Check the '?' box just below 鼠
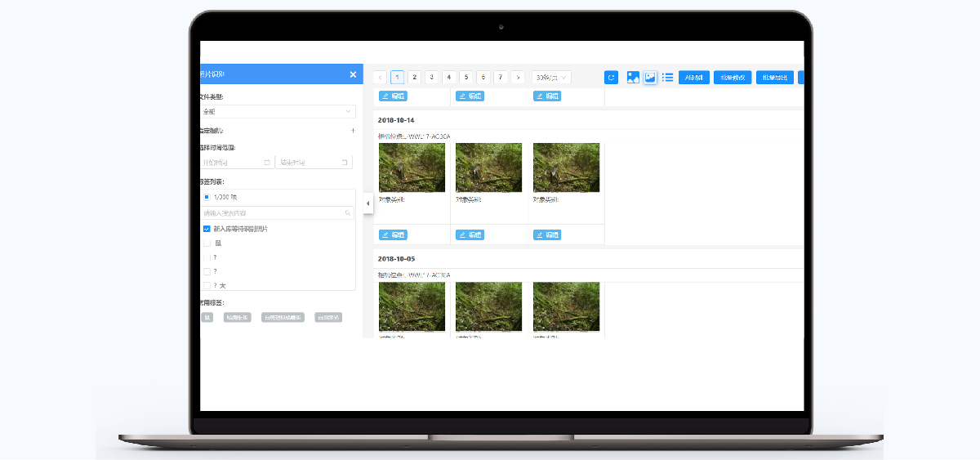980x460 pixels. point(207,257)
